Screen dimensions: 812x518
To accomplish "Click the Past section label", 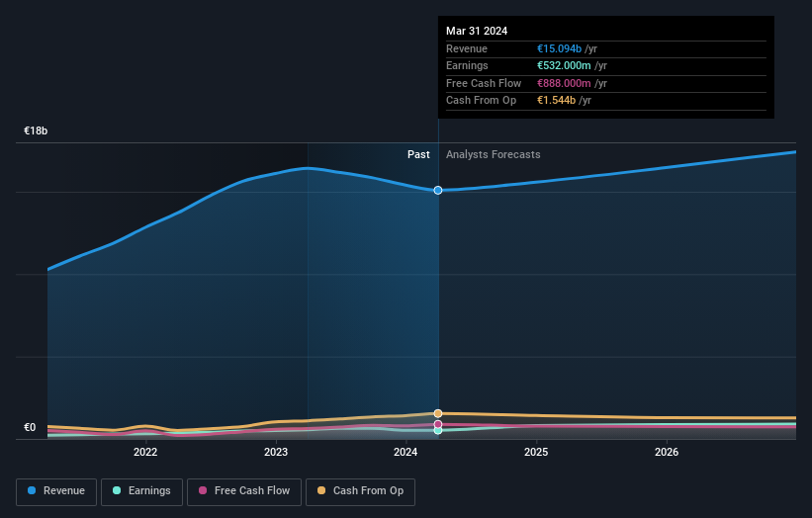I will point(418,154).
